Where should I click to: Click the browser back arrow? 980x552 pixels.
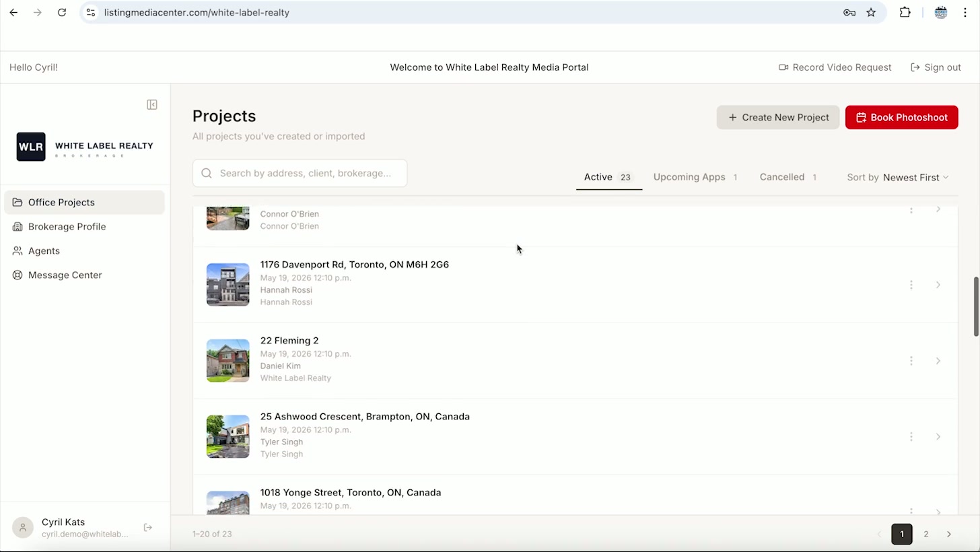point(13,12)
